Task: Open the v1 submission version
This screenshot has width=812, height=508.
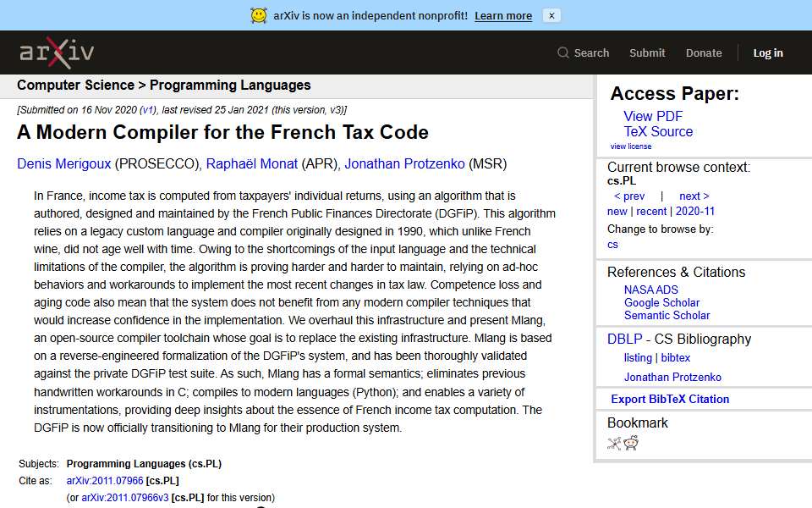Action: click(147, 110)
